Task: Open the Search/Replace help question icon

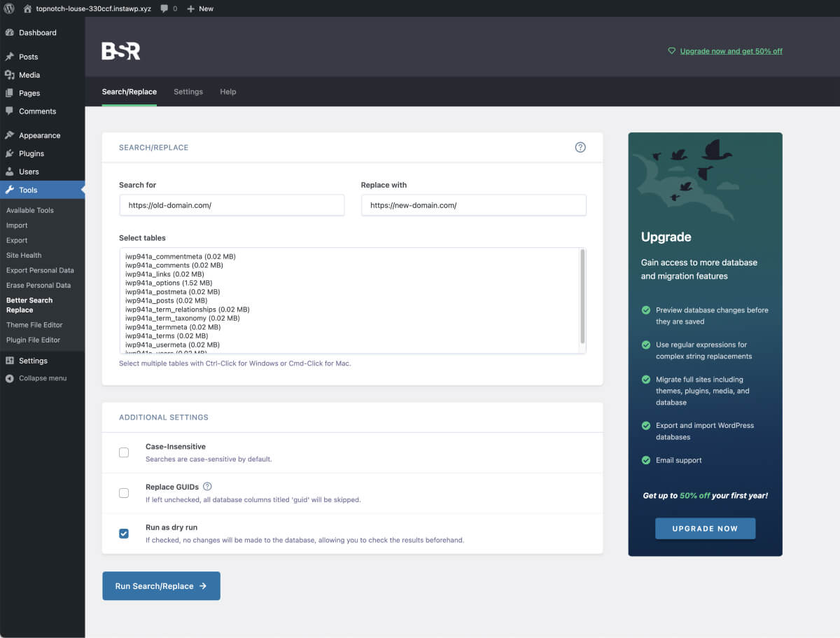Action: click(x=580, y=147)
